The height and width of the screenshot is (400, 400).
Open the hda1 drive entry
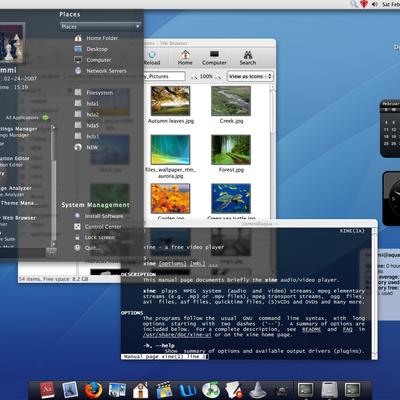(87, 103)
